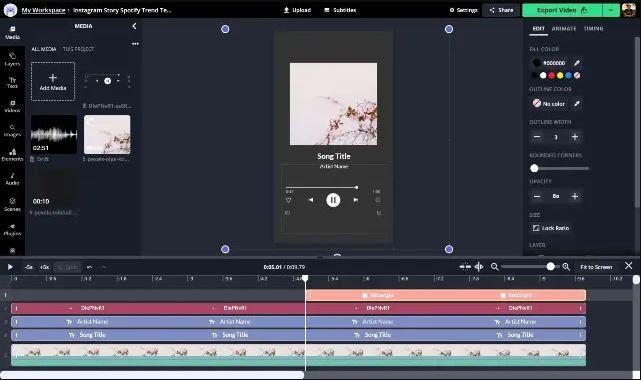Open the Audio panel in sidebar
The height and width of the screenshot is (380, 641).
12,179
